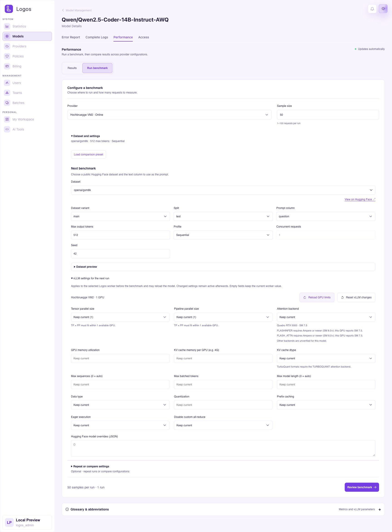Open My Workspace grid icon
392x532 pixels.
click(x=7, y=119)
